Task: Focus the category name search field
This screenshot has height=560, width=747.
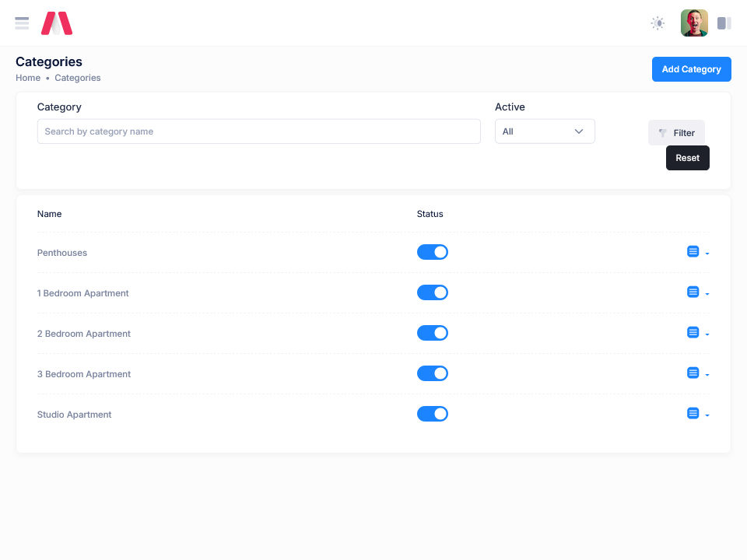Action: point(258,131)
